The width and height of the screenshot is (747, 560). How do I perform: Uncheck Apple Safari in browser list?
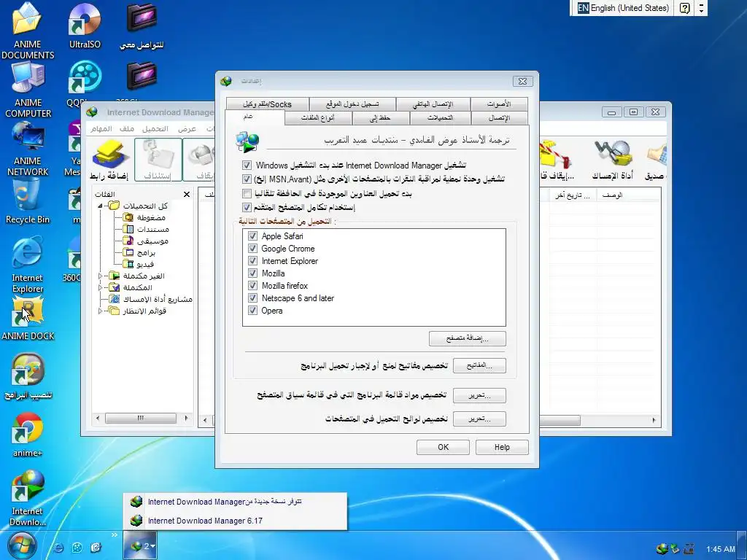253,236
